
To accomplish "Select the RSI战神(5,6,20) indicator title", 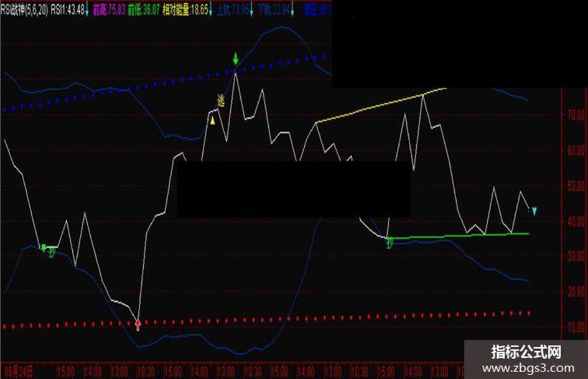I will coord(25,10).
